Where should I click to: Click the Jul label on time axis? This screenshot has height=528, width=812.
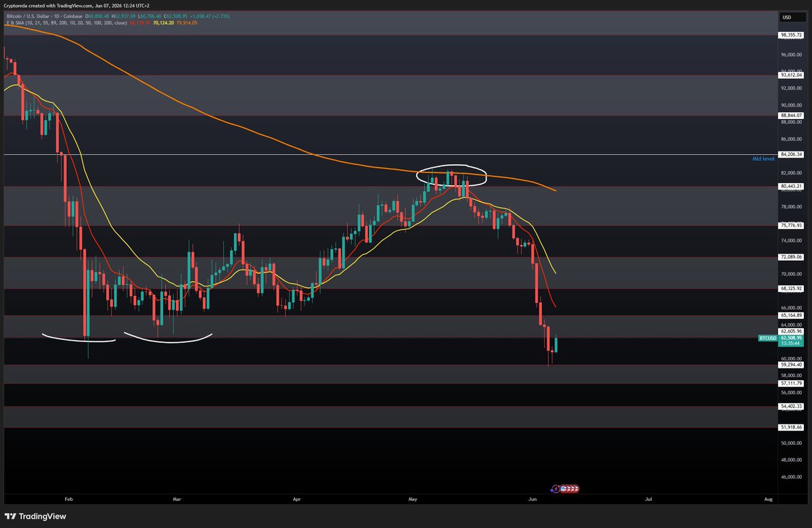click(x=649, y=500)
